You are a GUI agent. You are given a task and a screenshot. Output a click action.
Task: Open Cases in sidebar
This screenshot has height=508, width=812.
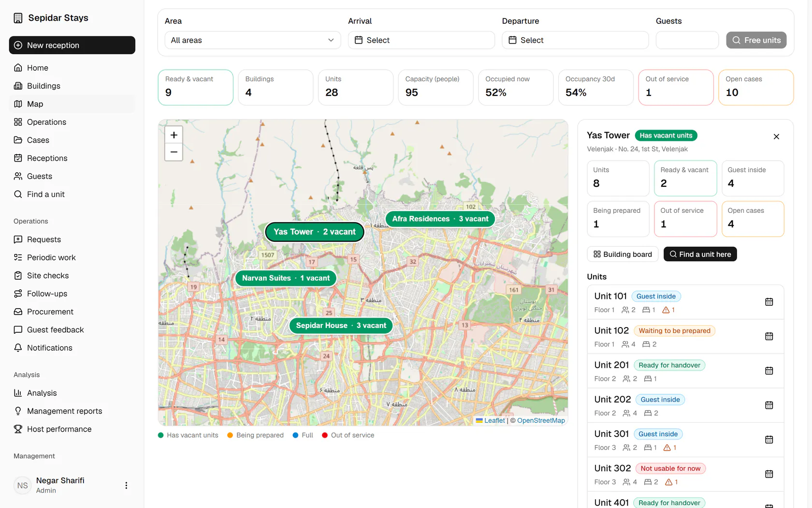coord(72,140)
